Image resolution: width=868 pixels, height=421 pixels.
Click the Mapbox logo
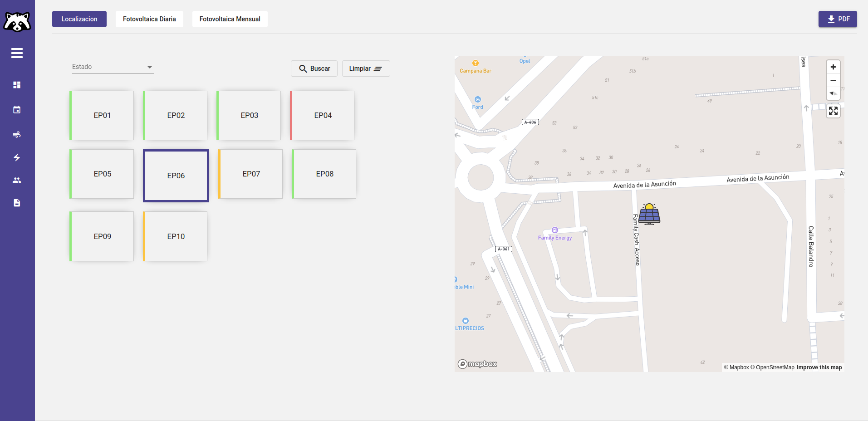tap(477, 364)
